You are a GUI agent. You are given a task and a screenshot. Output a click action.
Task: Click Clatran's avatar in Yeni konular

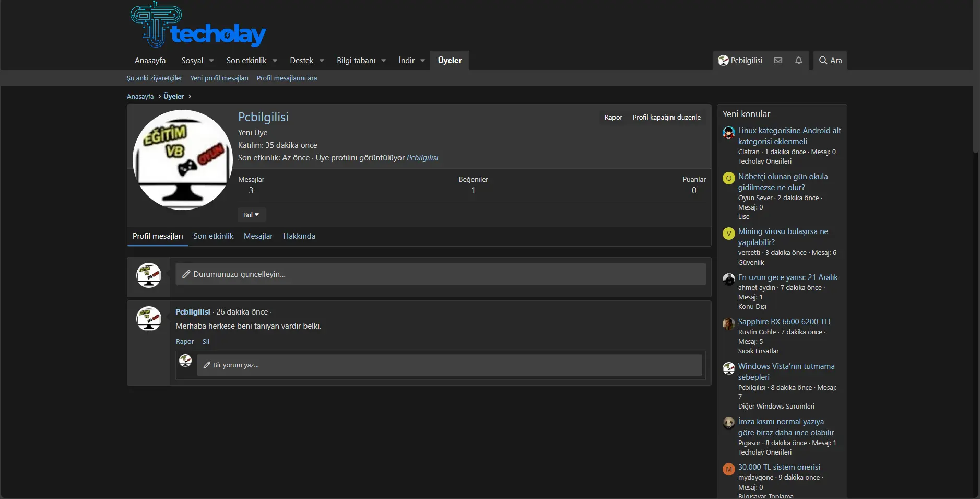[728, 132]
